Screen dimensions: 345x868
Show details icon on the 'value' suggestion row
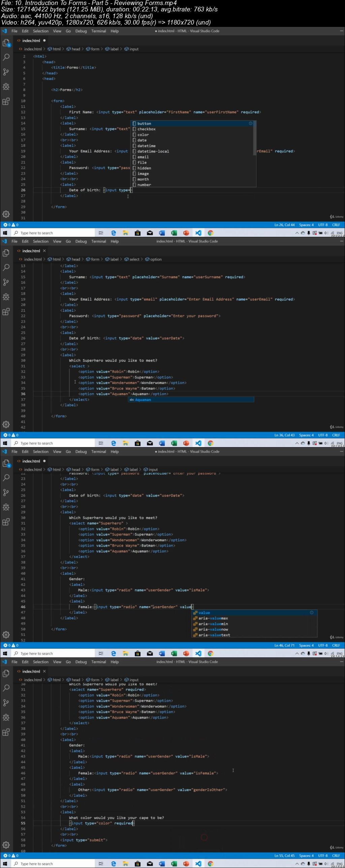tap(312, 613)
